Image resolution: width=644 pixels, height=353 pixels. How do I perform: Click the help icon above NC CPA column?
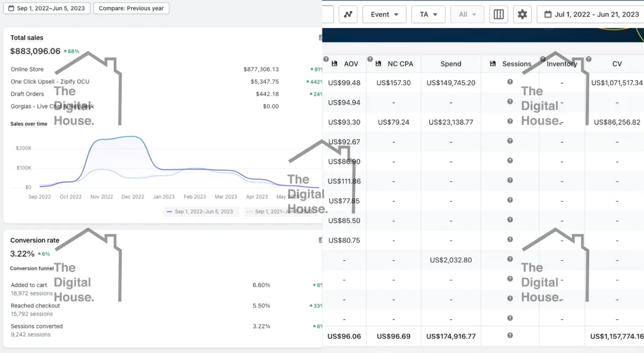[x=370, y=58]
